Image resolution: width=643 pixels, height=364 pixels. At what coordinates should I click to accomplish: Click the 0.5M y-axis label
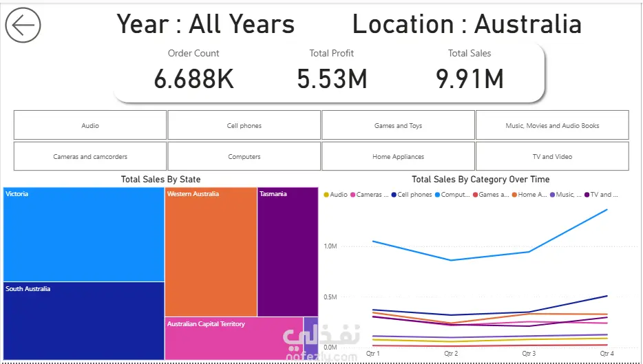330,297
